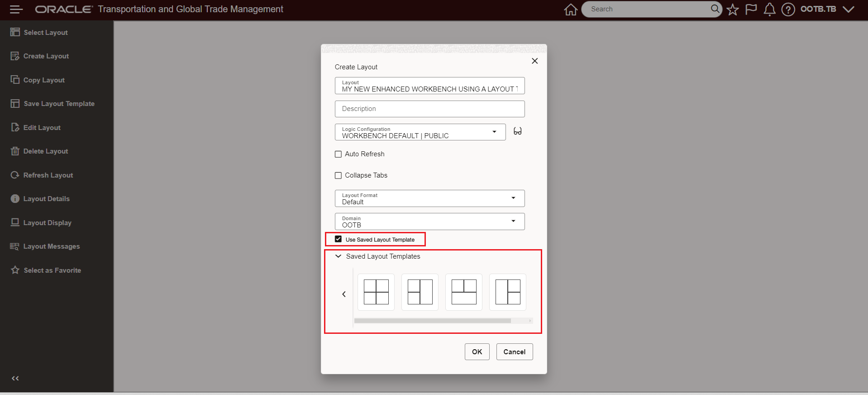Choose the Save Layout Template label
868x395 pixels.
(x=59, y=104)
